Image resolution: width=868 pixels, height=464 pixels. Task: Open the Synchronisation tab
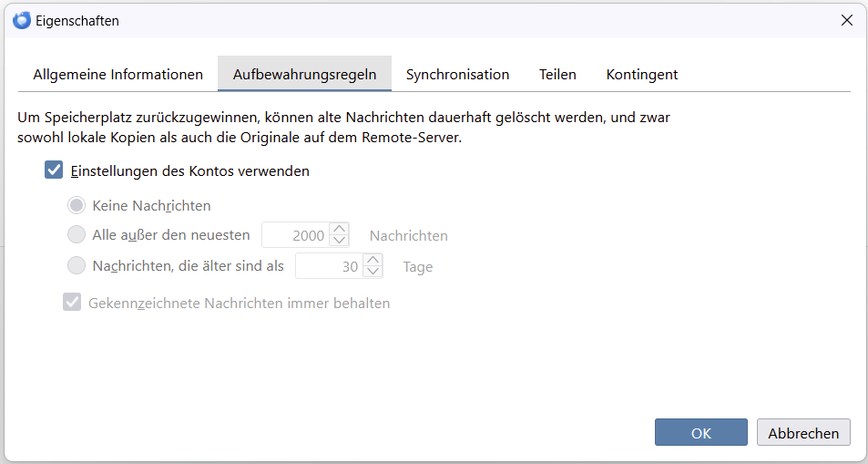(x=458, y=74)
